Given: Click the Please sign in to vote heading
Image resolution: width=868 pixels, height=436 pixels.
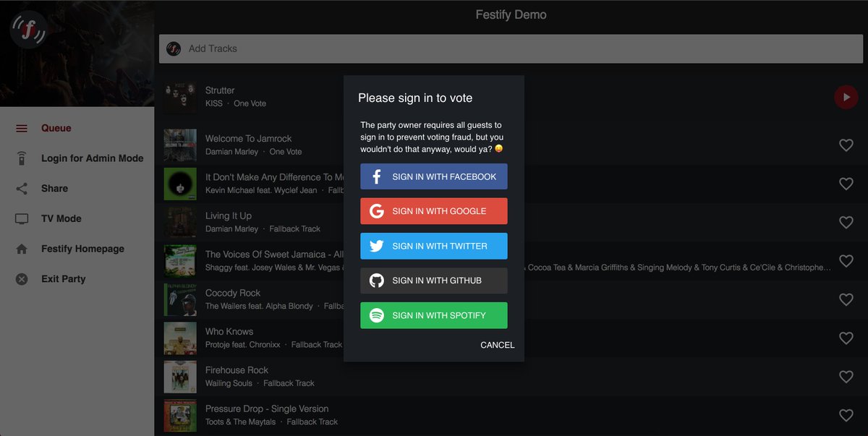Looking at the screenshot, I should coord(415,98).
